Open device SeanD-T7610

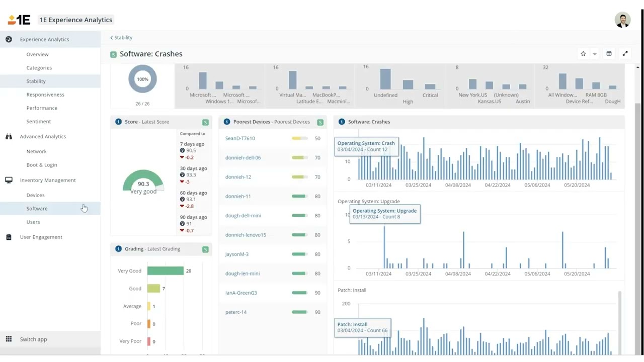(x=240, y=138)
